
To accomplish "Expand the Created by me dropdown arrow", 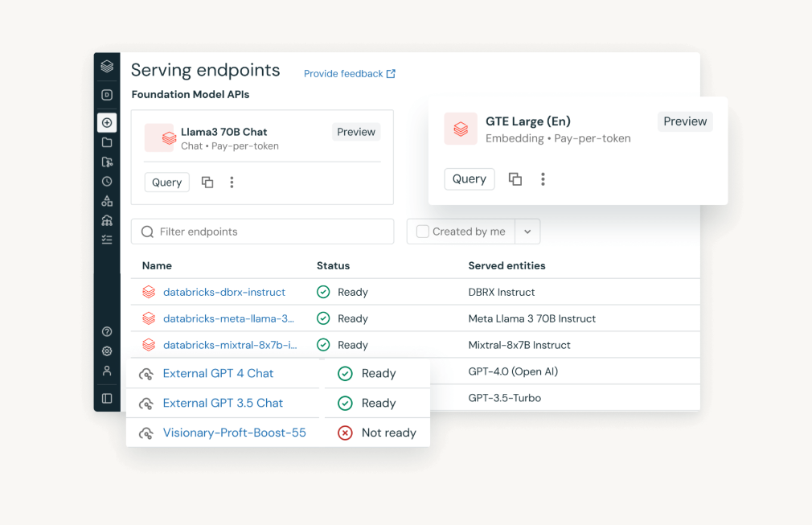I will tap(527, 232).
